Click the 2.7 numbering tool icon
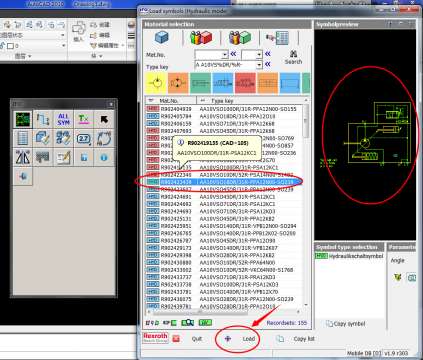The image size is (423, 360). click(x=84, y=138)
